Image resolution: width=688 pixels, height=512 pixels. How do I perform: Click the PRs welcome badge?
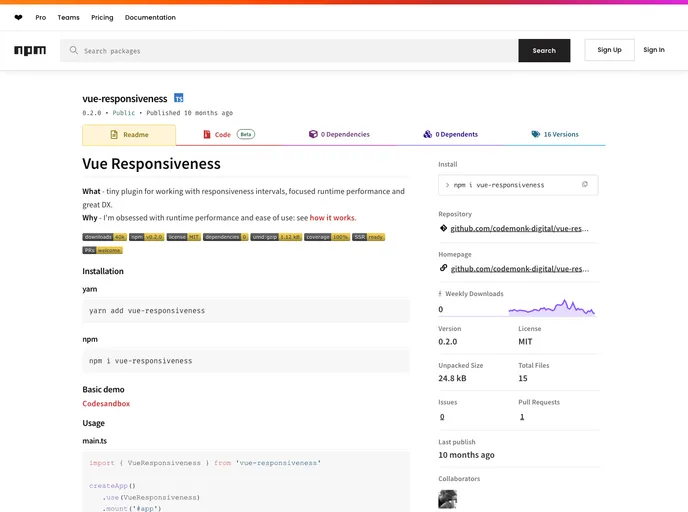[102, 250]
